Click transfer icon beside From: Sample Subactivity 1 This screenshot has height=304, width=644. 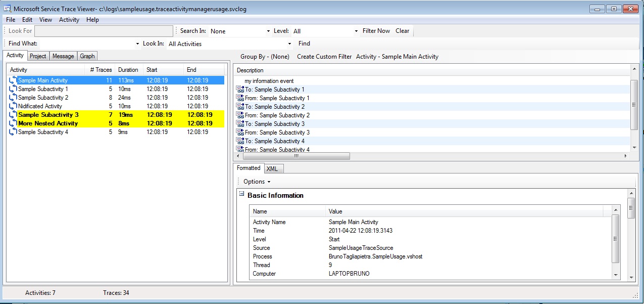[x=240, y=98]
